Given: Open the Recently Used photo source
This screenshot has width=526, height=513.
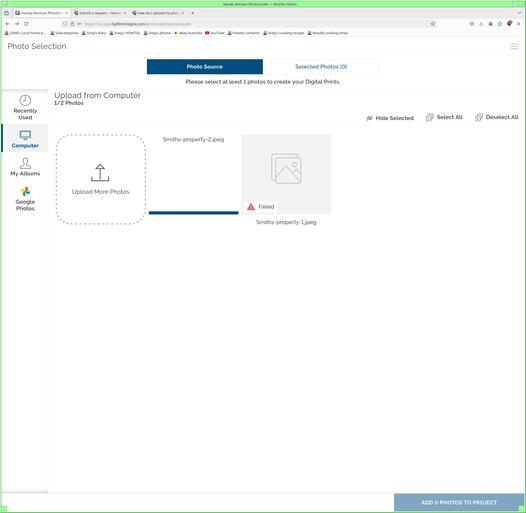Looking at the screenshot, I should point(25,107).
